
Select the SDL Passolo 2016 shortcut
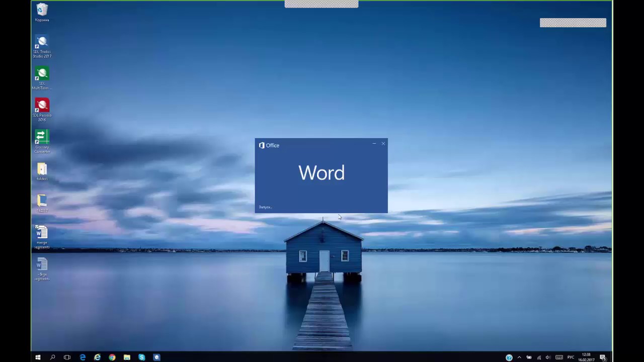pos(42,110)
